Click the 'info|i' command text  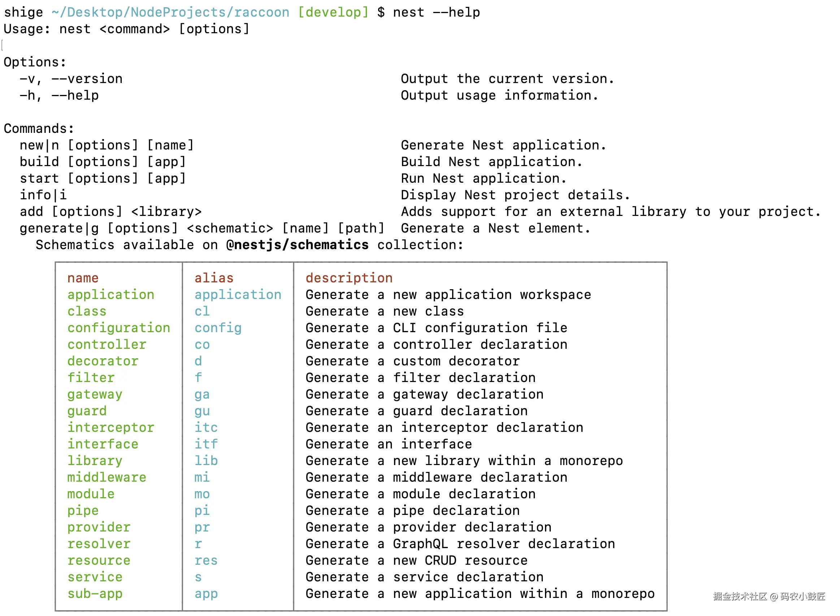click(x=43, y=195)
